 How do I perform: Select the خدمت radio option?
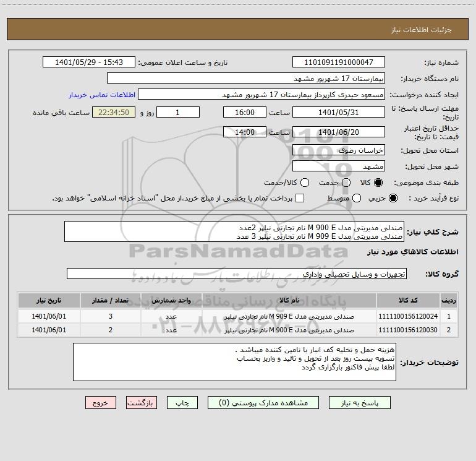pyautogui.click(x=346, y=183)
